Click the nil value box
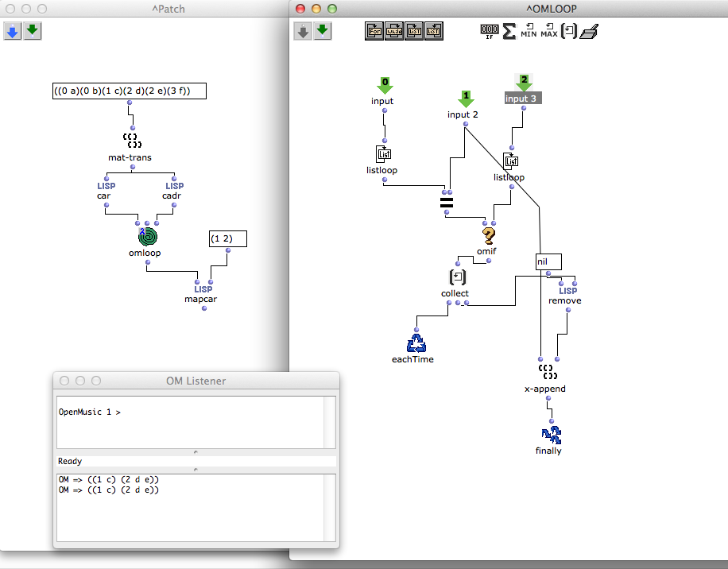The image size is (728, 569). pos(548,261)
